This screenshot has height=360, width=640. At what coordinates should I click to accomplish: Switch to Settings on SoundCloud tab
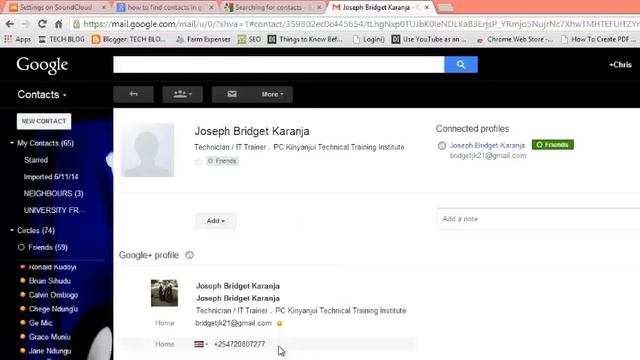pyautogui.click(x=56, y=7)
